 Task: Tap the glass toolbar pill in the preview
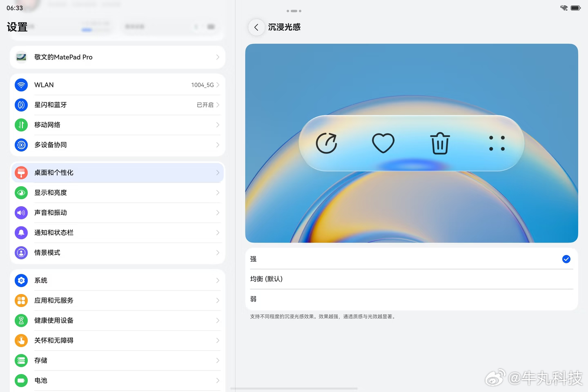point(412,143)
